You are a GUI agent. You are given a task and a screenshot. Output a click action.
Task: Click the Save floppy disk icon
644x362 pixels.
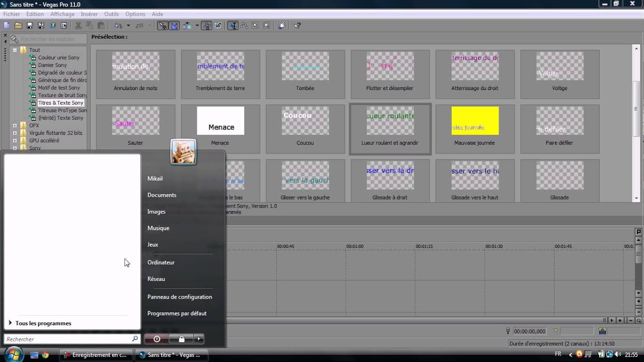click(30, 26)
